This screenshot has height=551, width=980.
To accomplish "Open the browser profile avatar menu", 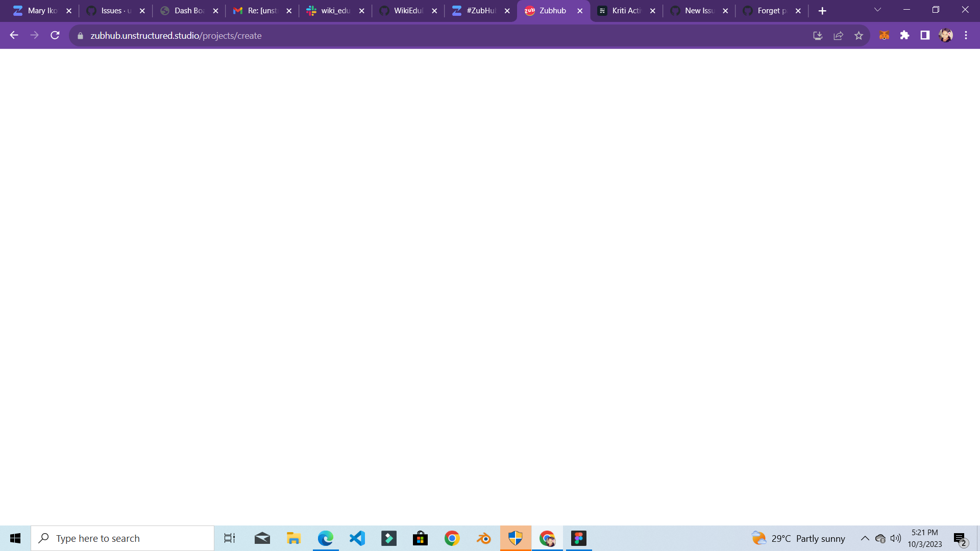I will tap(946, 35).
